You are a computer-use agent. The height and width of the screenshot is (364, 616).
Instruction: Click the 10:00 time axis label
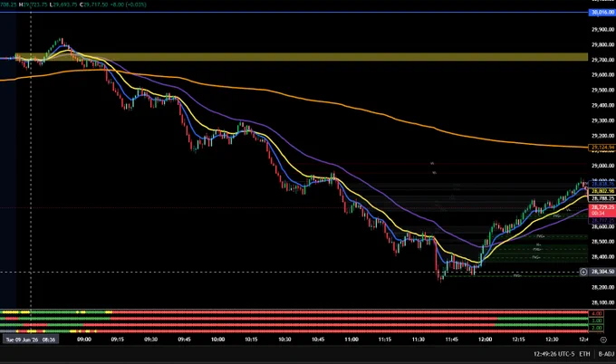click(x=217, y=340)
